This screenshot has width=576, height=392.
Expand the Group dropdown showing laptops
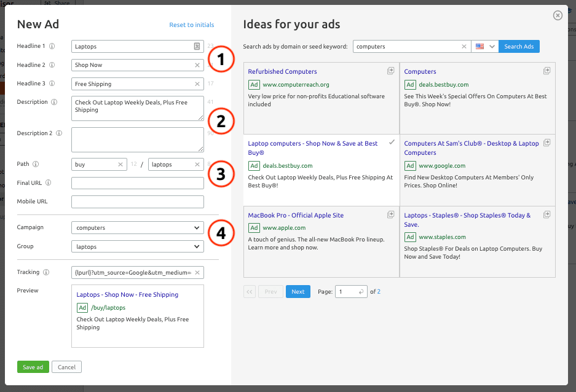click(x=137, y=246)
